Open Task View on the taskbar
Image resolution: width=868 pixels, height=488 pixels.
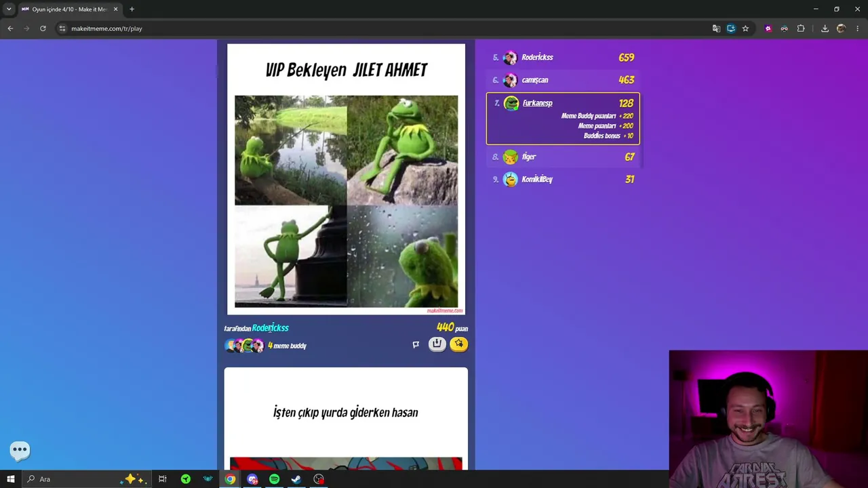click(163, 479)
